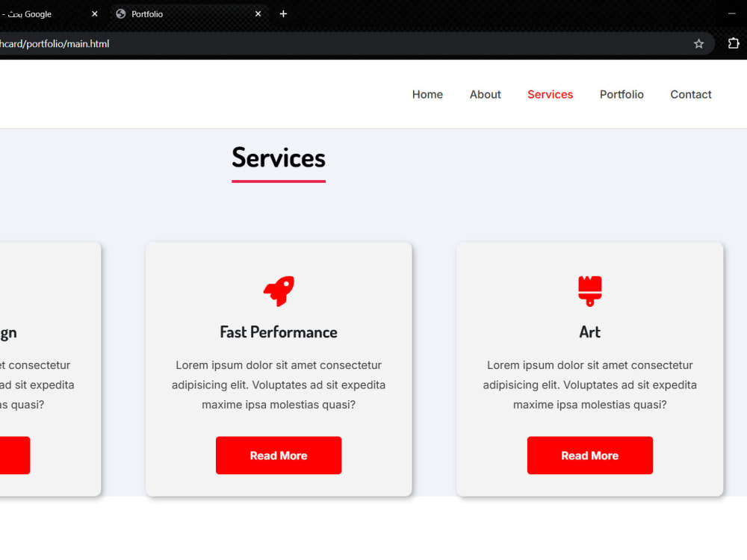Close the Portfolio tab
Image resolution: width=747 pixels, height=560 pixels.
(258, 13)
